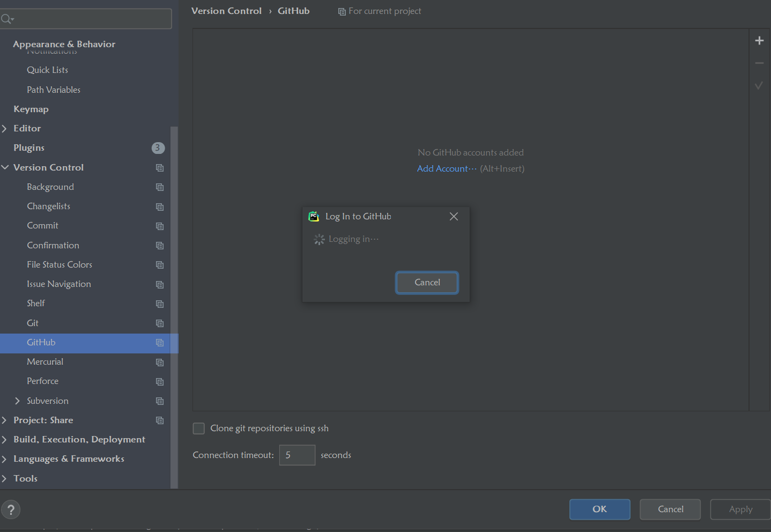The height and width of the screenshot is (532, 771).
Task: Close the Log In to GitHub dialog
Action: [x=454, y=216]
